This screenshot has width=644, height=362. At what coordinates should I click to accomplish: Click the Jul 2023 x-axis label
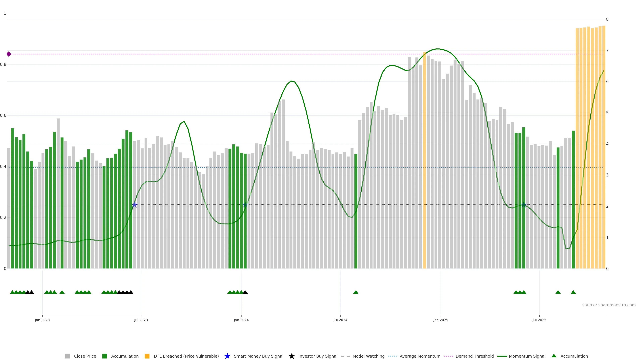[141, 320]
